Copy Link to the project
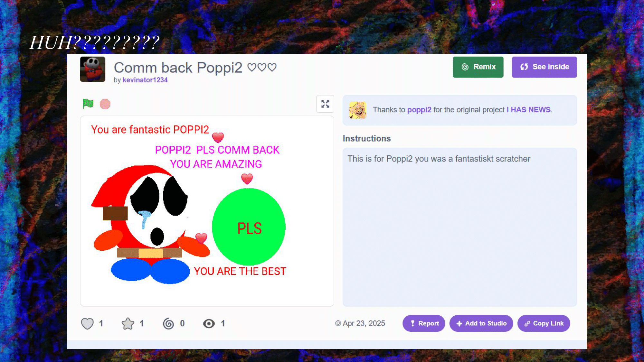Viewport: 644px width, 362px height. (x=544, y=323)
